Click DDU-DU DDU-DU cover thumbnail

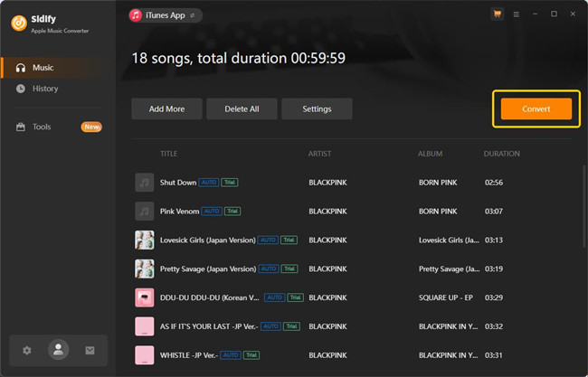tap(145, 297)
